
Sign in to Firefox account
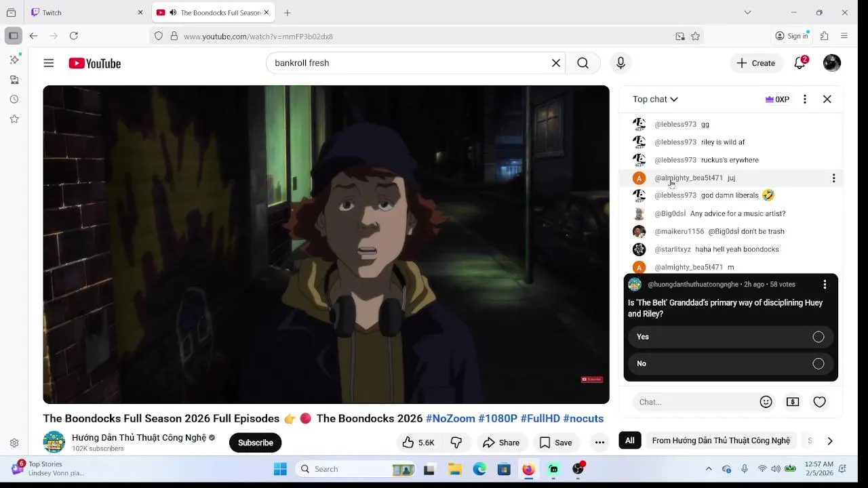(x=792, y=36)
